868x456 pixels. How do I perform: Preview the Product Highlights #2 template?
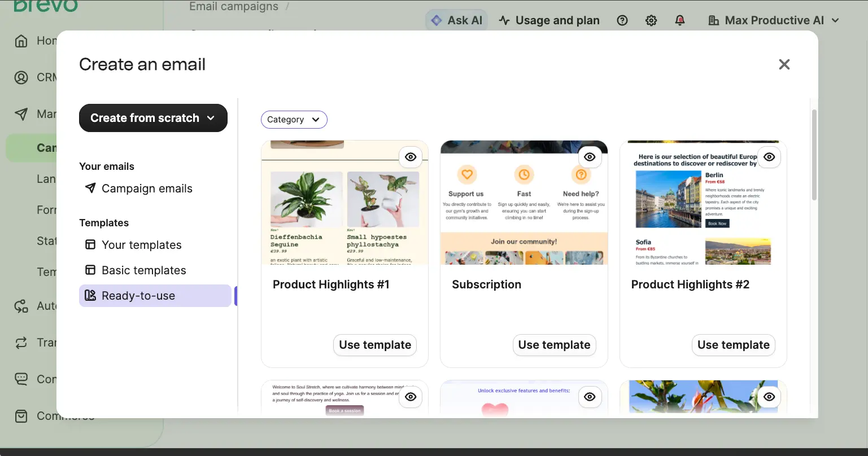click(769, 156)
